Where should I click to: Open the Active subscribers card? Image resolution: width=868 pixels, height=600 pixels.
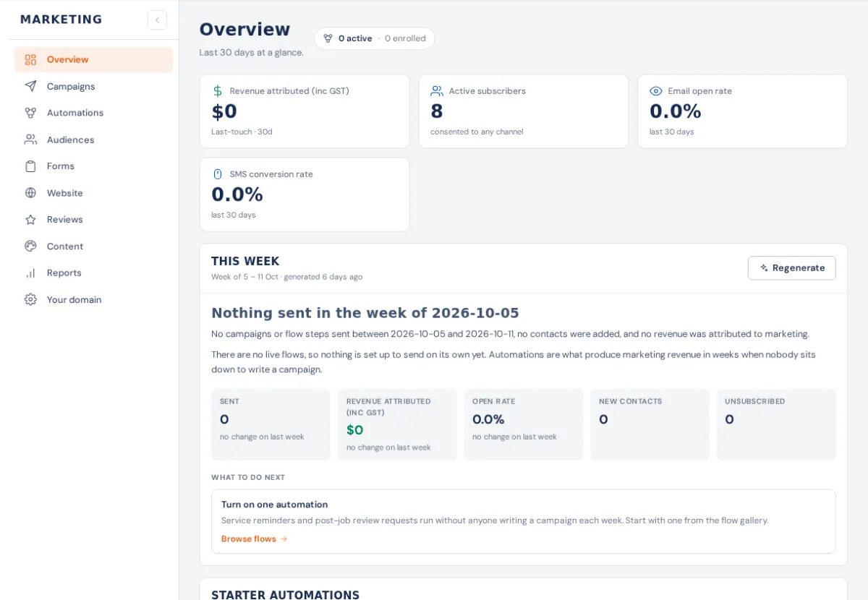point(524,111)
